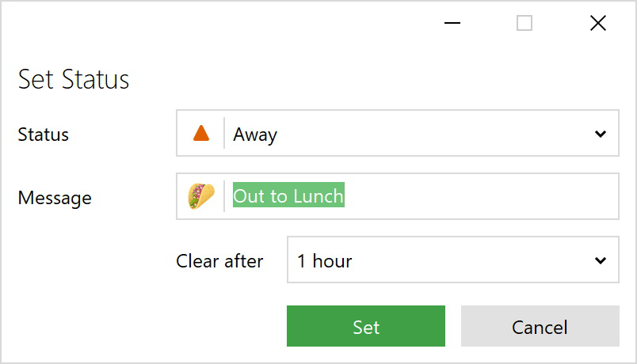Cancel the status change
The height and width of the screenshot is (364, 637).
coord(540,327)
